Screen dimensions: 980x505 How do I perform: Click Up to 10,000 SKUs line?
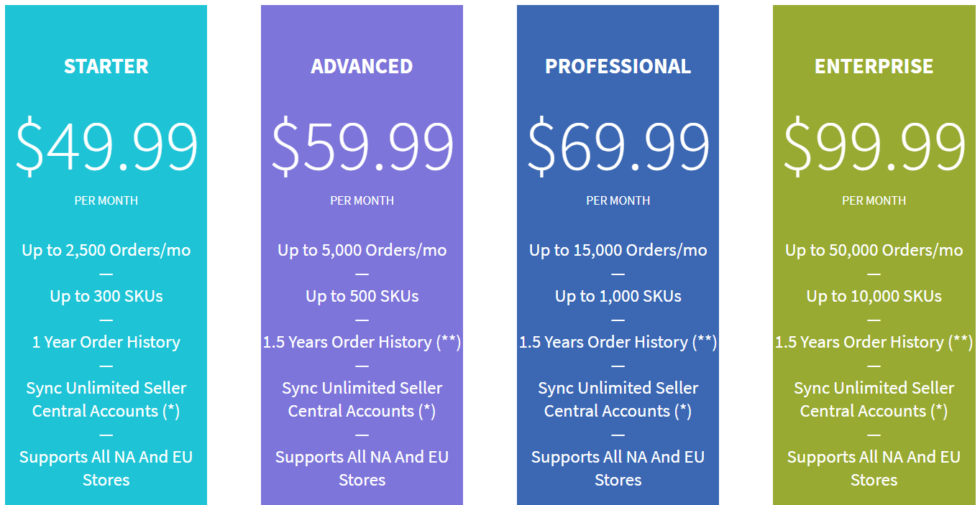[874, 296]
